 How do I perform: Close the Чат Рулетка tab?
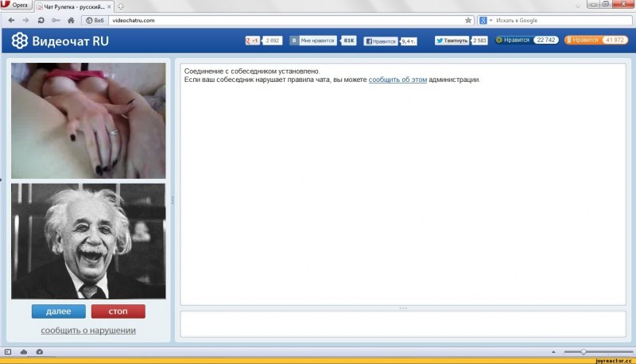click(x=109, y=6)
